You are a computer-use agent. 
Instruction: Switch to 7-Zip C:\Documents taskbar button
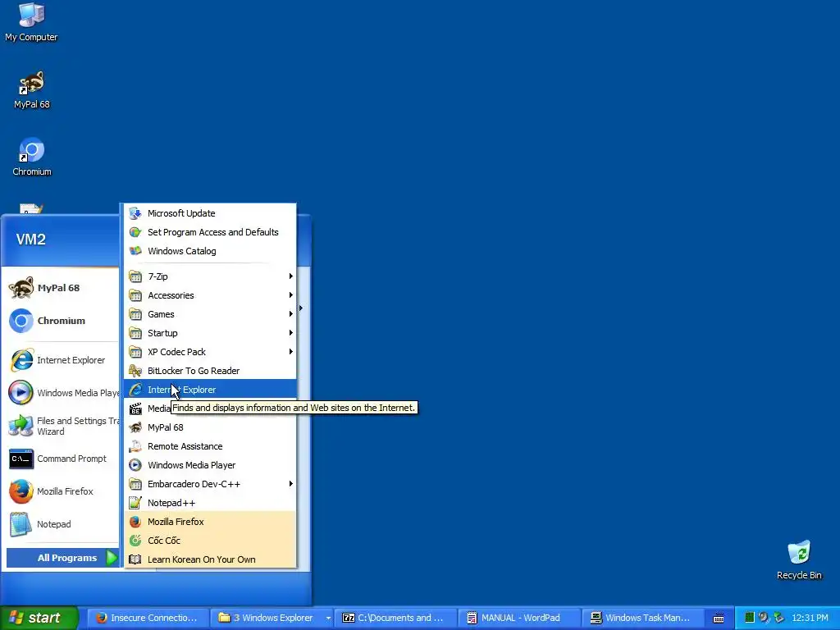click(395, 618)
